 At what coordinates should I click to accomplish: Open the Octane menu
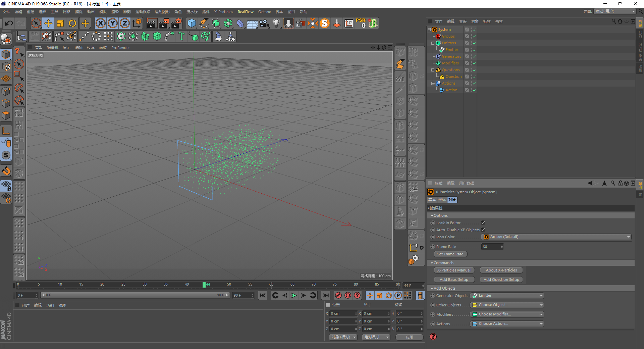click(264, 12)
